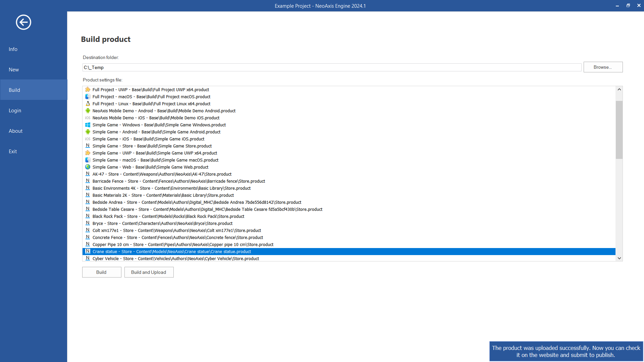Click the N store icon of AK-47

[x=88, y=174]
